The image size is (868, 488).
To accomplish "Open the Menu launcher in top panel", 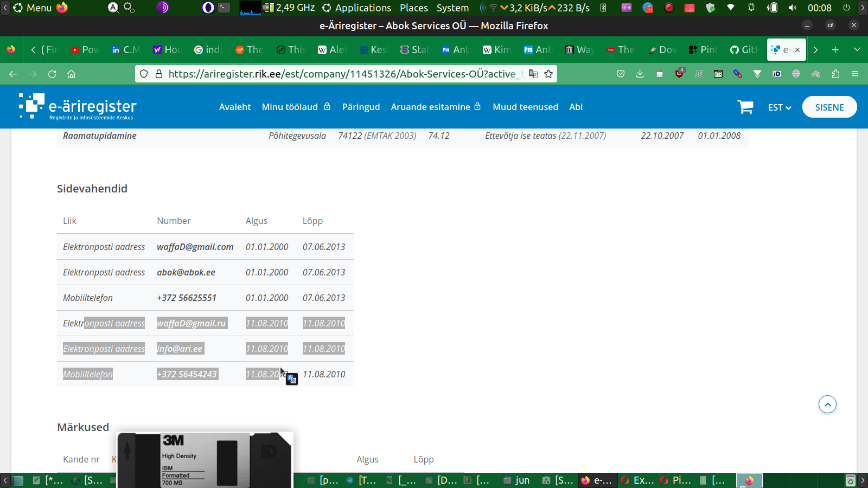I will pyautogui.click(x=33, y=8).
